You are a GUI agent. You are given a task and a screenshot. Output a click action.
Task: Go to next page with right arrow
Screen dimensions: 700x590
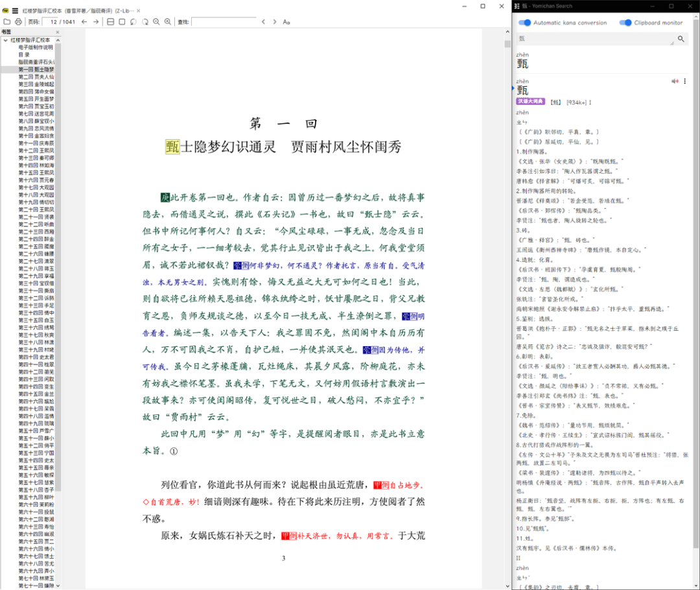(96, 22)
